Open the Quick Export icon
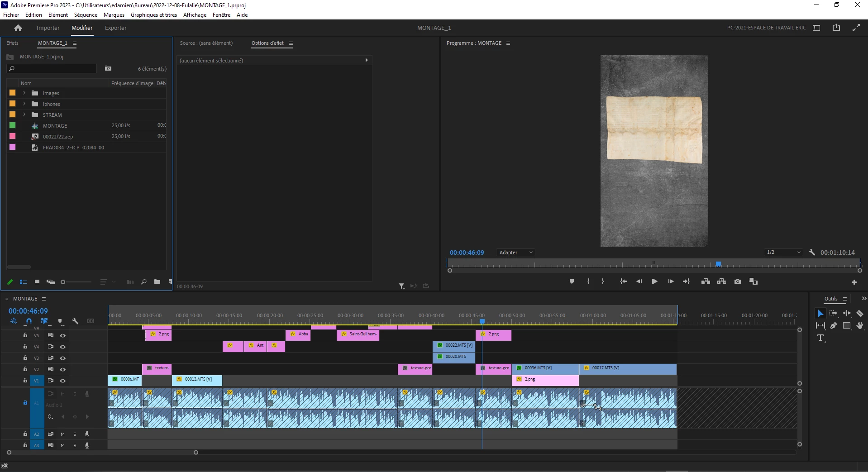 (836, 28)
